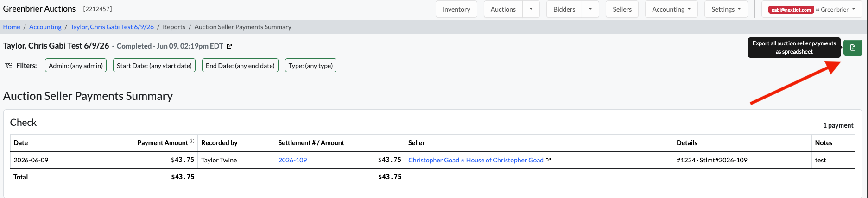The width and height of the screenshot is (868, 198).
Task: Open the Accounting dropdown menu
Action: [671, 9]
